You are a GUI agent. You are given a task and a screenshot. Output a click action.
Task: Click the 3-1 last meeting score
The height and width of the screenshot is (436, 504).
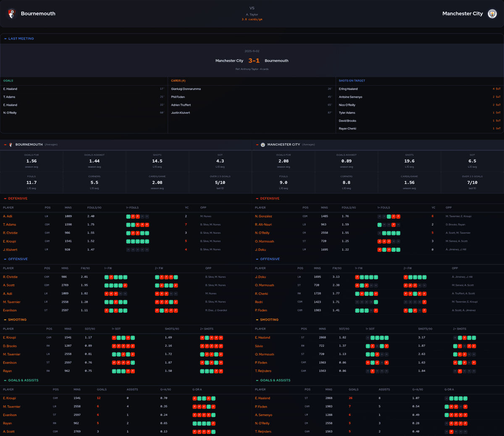[254, 61]
